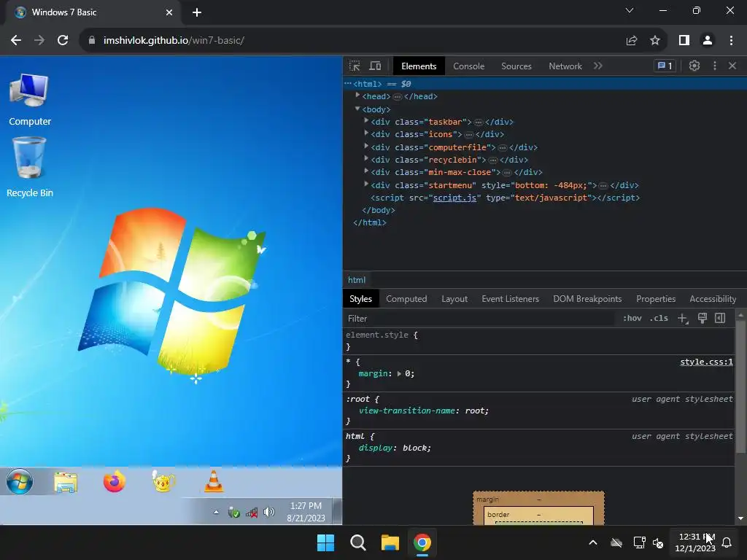Open Windows 7 Explorer folder taskbar icon
Screen dimensions: 747x560
pyautogui.click(x=65, y=483)
